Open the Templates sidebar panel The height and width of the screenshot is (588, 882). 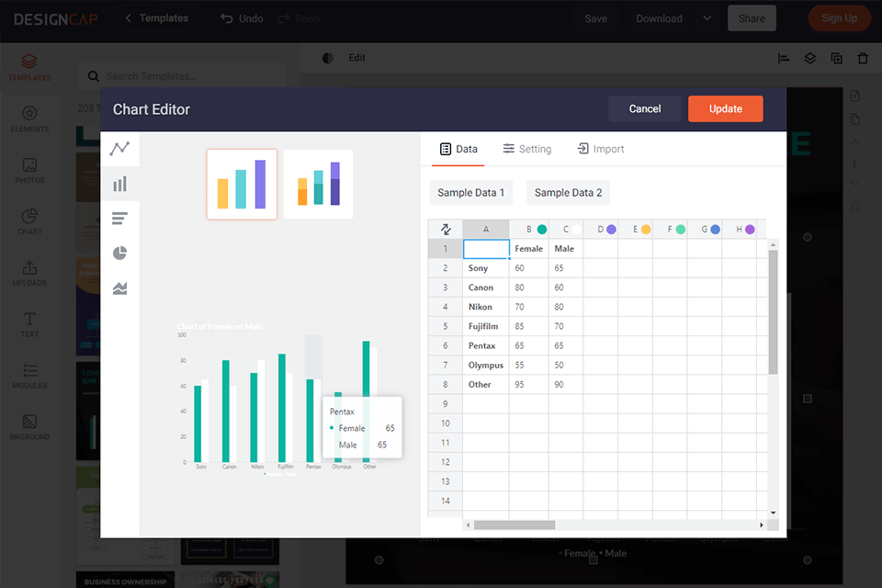point(29,67)
